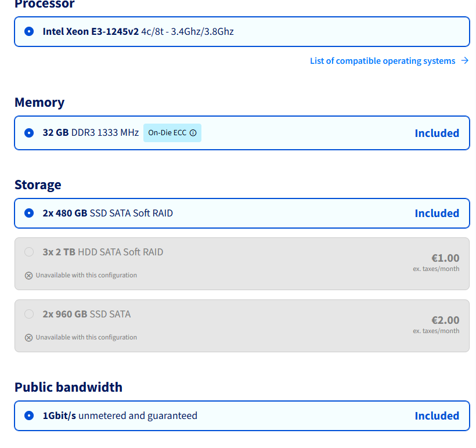
Task: Choose the 2x 480 GB SSD radio button
Action: (x=29, y=213)
